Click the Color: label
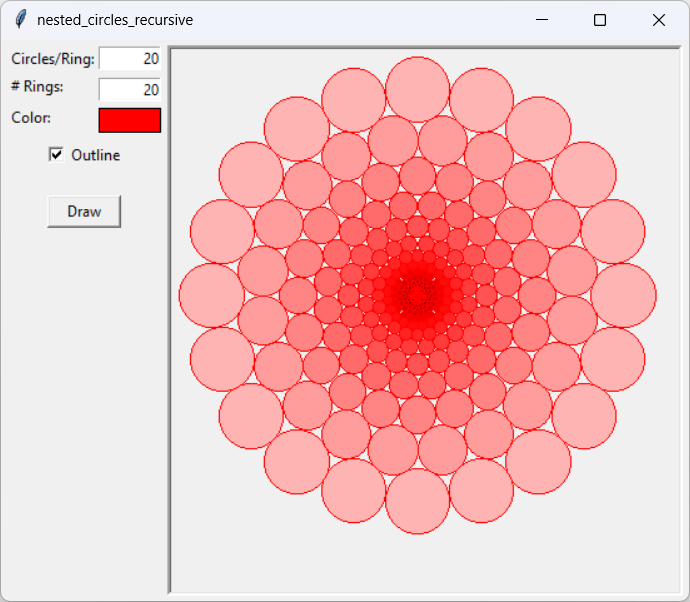 coord(31,118)
